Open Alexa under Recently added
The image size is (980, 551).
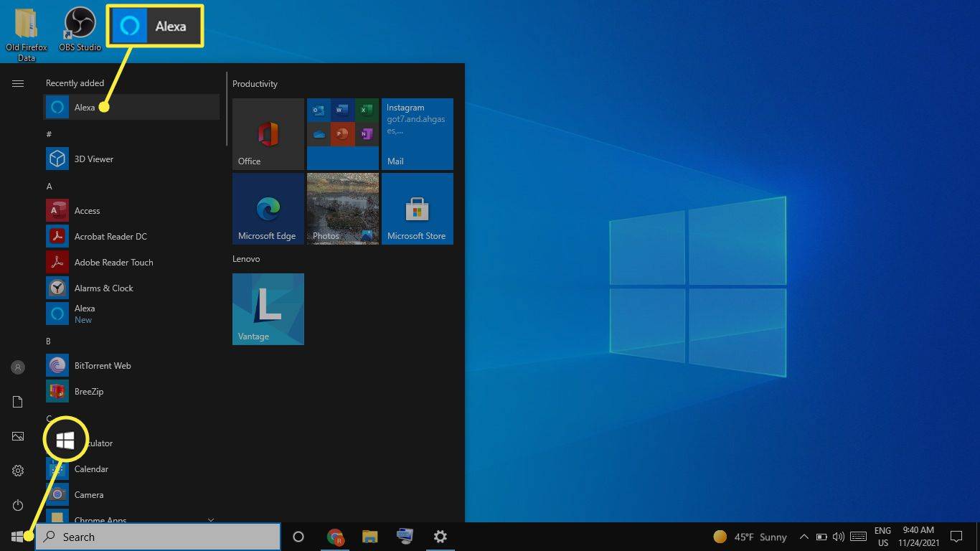click(x=131, y=108)
